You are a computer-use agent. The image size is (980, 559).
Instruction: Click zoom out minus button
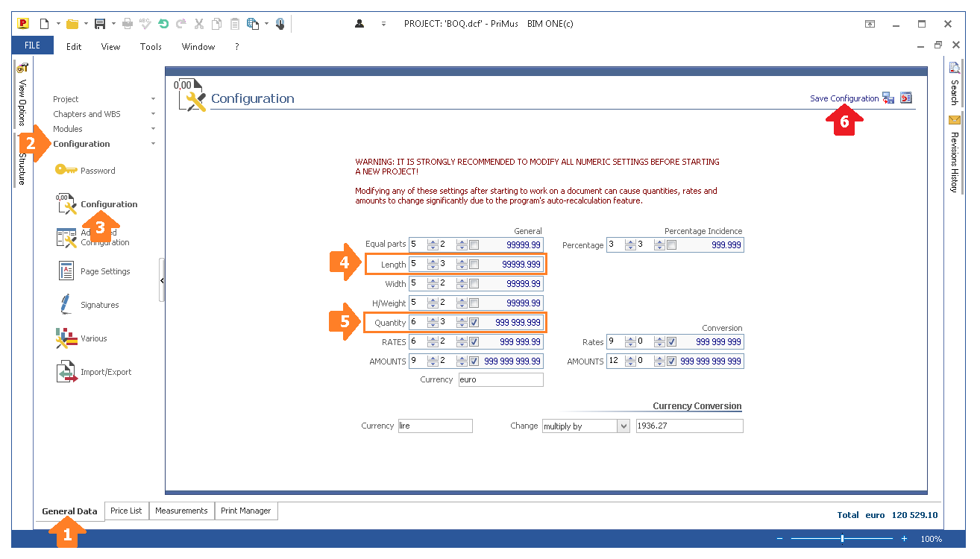pos(780,538)
